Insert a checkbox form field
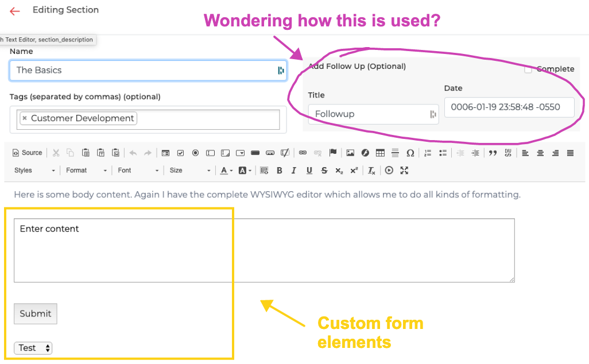This screenshot has height=364, width=589. coord(180,153)
